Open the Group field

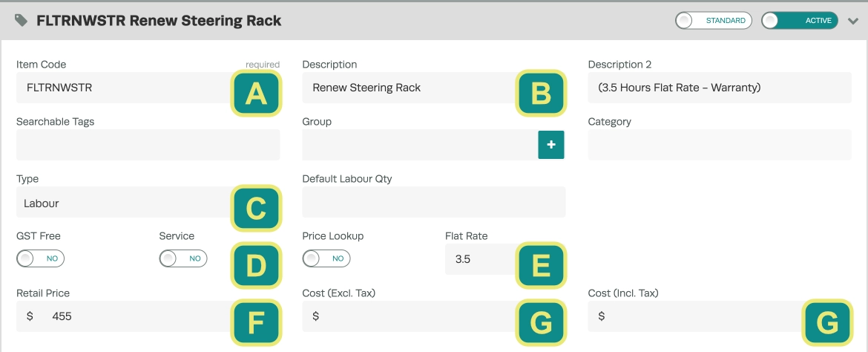(x=420, y=145)
